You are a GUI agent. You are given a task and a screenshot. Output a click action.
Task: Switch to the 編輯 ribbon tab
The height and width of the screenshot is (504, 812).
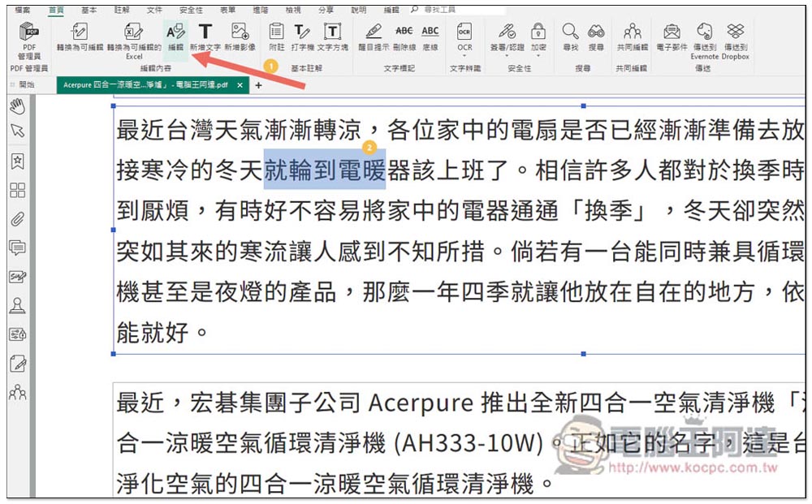[x=391, y=9]
